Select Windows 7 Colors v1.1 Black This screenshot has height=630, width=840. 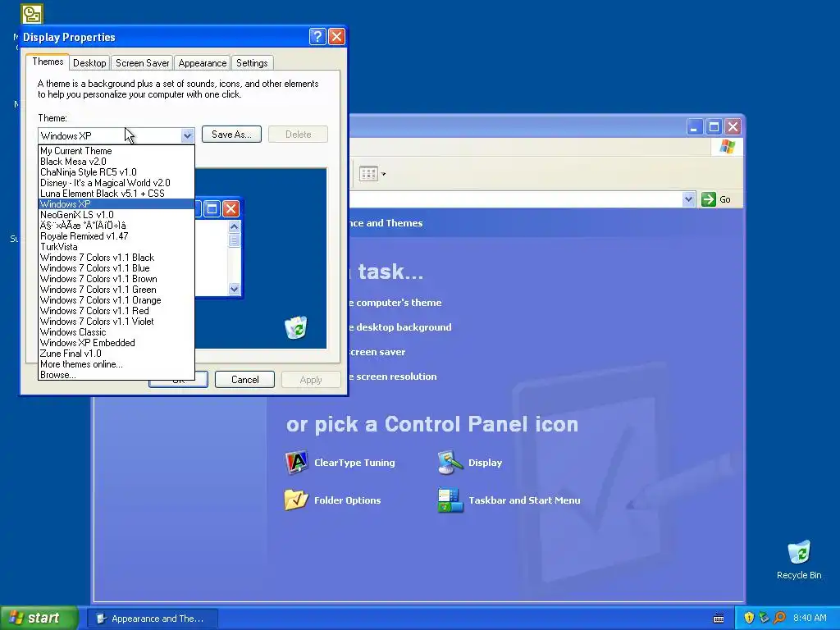click(x=116, y=258)
